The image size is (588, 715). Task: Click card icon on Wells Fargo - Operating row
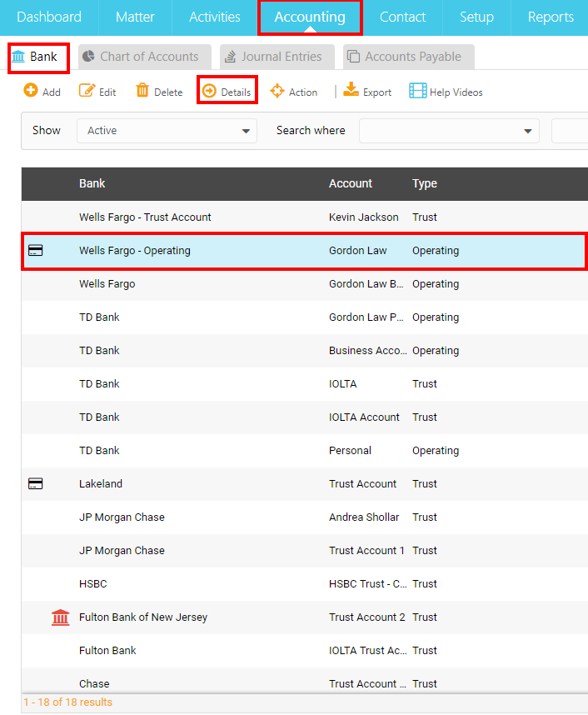coord(36,250)
